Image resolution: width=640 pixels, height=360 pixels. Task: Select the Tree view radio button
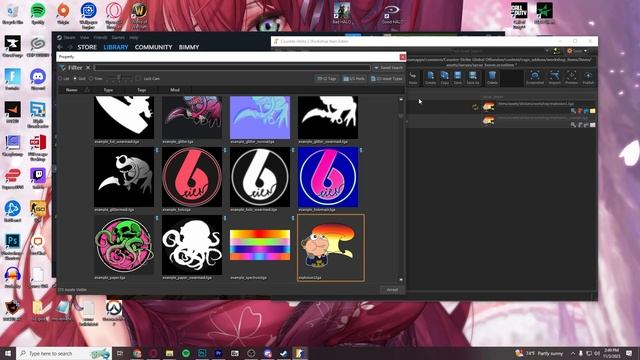(x=91, y=78)
